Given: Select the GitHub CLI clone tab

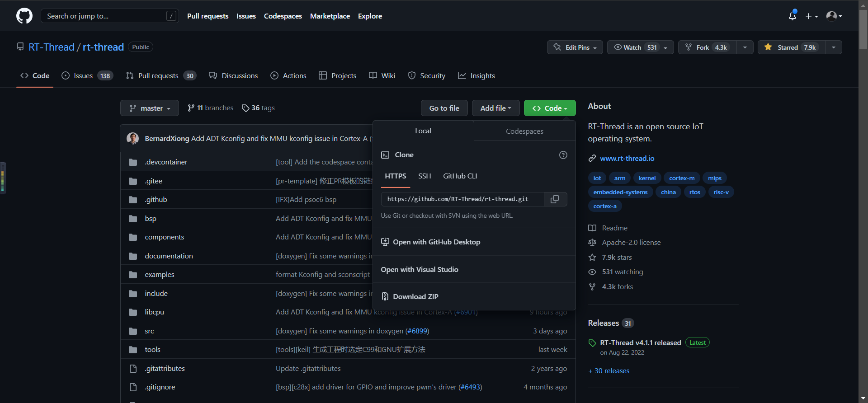Looking at the screenshot, I should (x=460, y=176).
